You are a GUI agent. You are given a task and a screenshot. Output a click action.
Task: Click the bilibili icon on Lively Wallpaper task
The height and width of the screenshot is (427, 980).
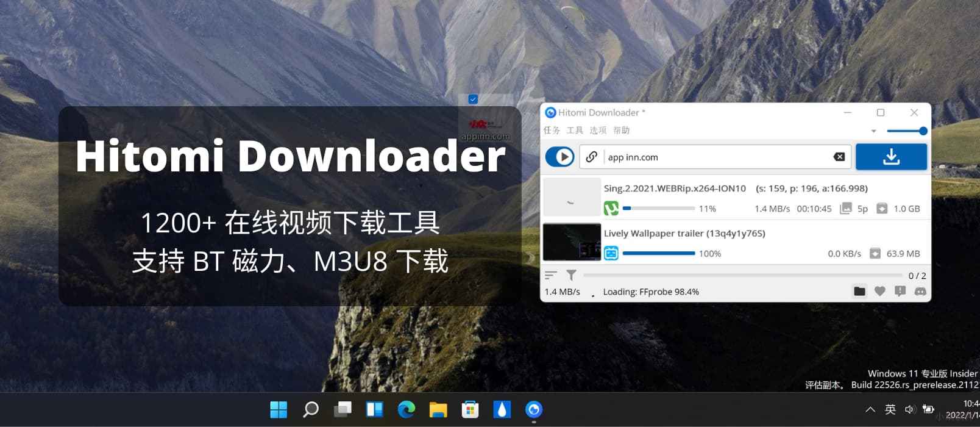[x=611, y=253]
